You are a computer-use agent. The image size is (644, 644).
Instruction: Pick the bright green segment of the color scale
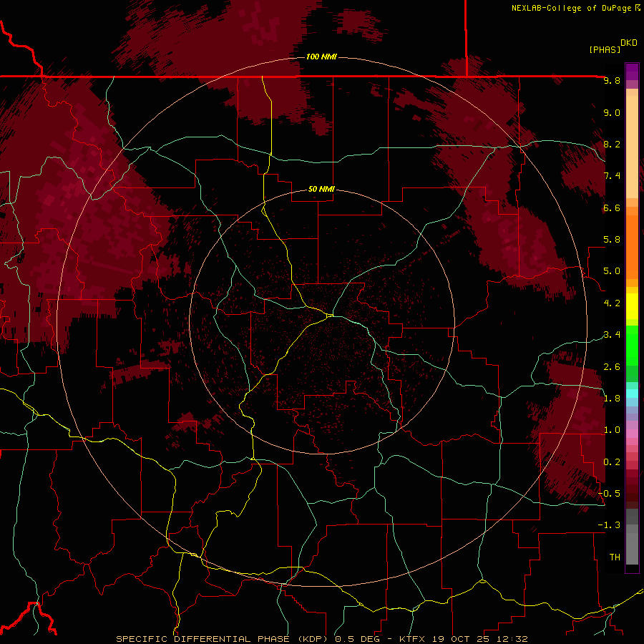[632, 345]
